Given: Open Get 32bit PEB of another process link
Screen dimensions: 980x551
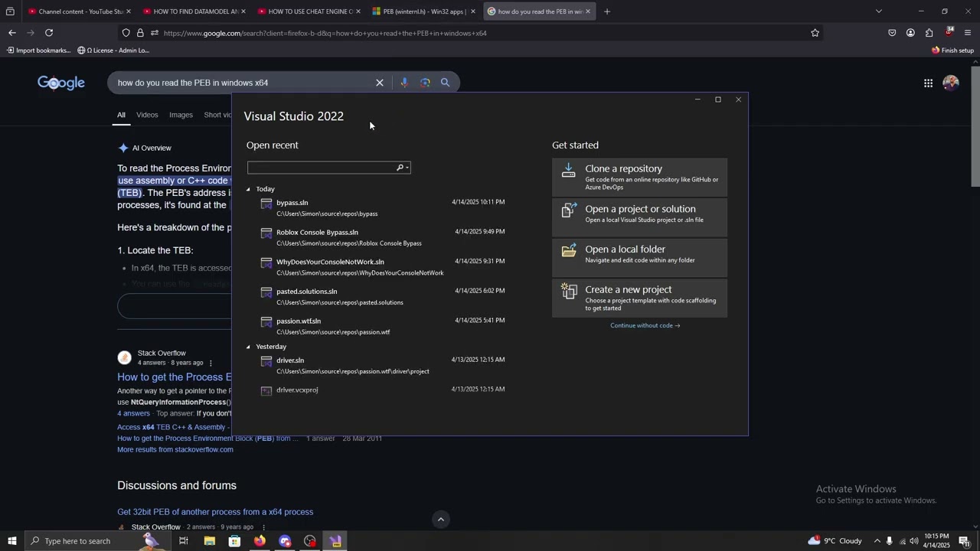Looking at the screenshot, I should tap(215, 512).
